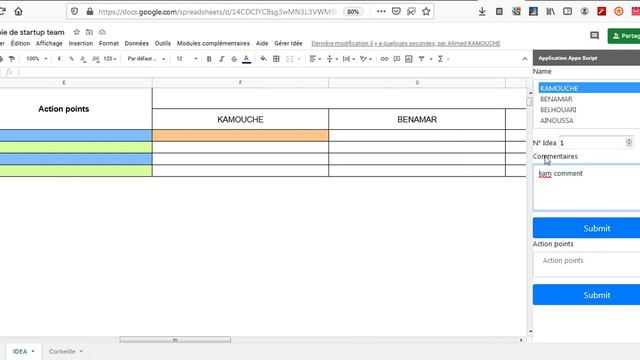Bookmark this page with the star icon
Image resolution: width=640 pixels, height=360 pixels.
tap(426, 11)
